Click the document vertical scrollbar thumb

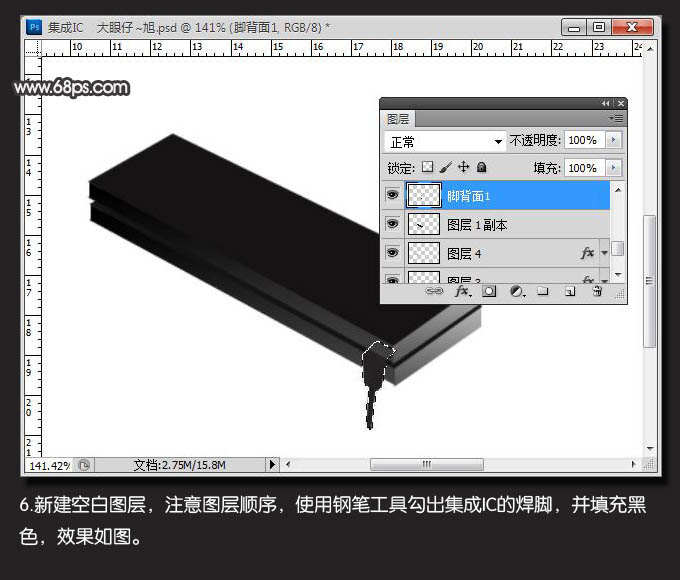click(x=649, y=281)
